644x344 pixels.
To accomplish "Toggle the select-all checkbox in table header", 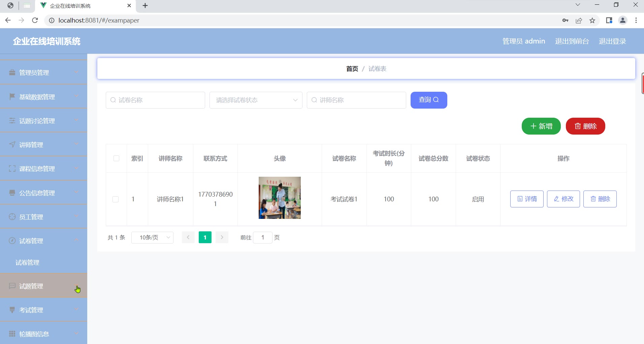I will (x=116, y=159).
